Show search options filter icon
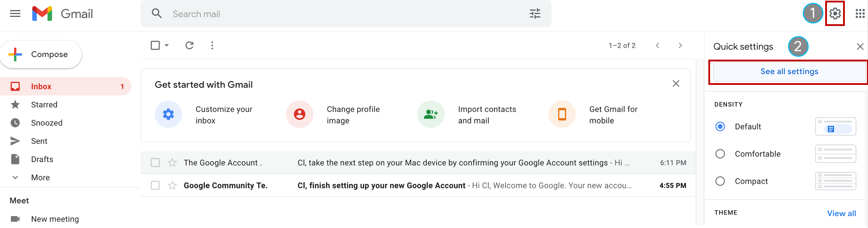 pyautogui.click(x=535, y=14)
